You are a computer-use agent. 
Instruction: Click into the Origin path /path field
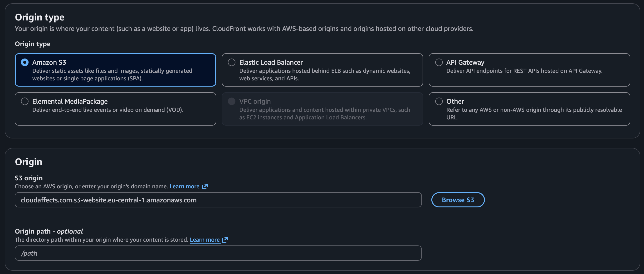pos(218,253)
